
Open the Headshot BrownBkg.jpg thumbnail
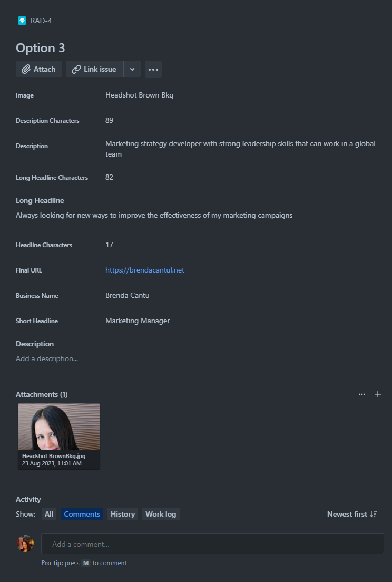coord(59,436)
